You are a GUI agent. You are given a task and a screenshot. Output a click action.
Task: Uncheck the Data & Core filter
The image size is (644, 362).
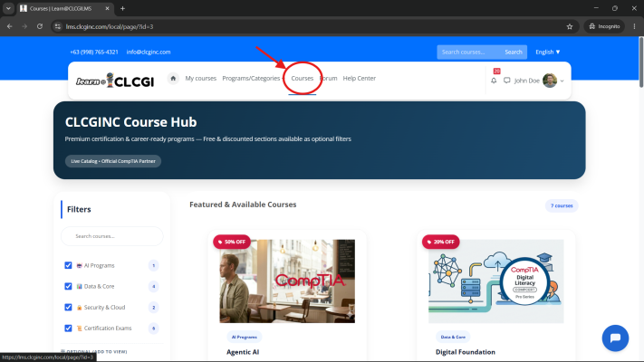click(x=68, y=286)
